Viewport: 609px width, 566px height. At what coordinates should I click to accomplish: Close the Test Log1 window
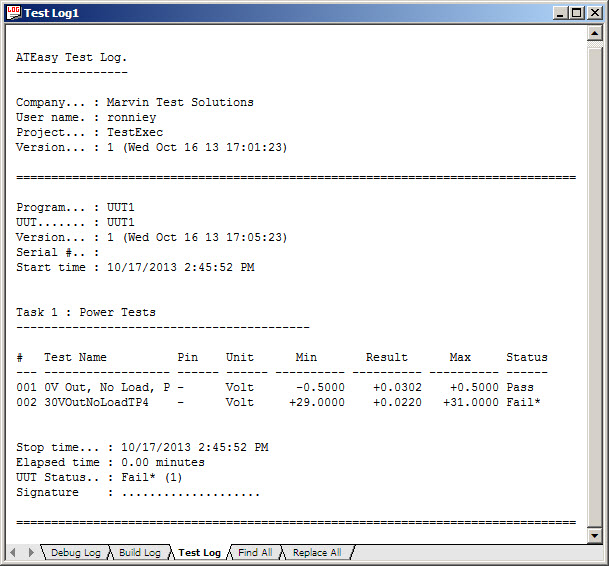click(593, 13)
